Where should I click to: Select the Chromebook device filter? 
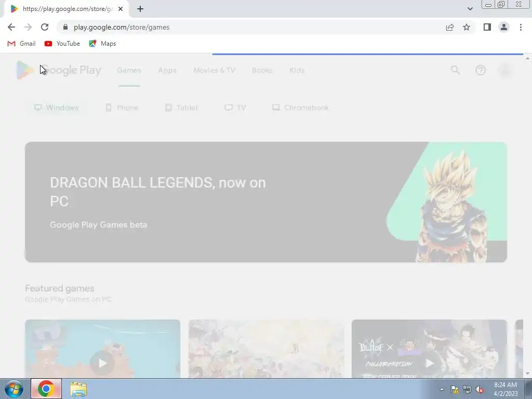(x=300, y=108)
